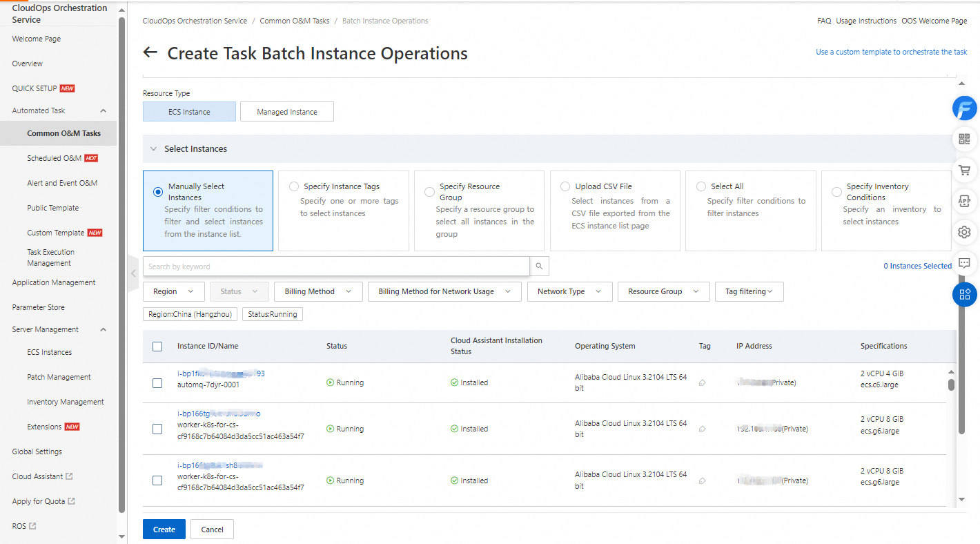Viewport: 980px width, 544px height.
Task: Click the feedback chat bubble icon
Action: [964, 263]
